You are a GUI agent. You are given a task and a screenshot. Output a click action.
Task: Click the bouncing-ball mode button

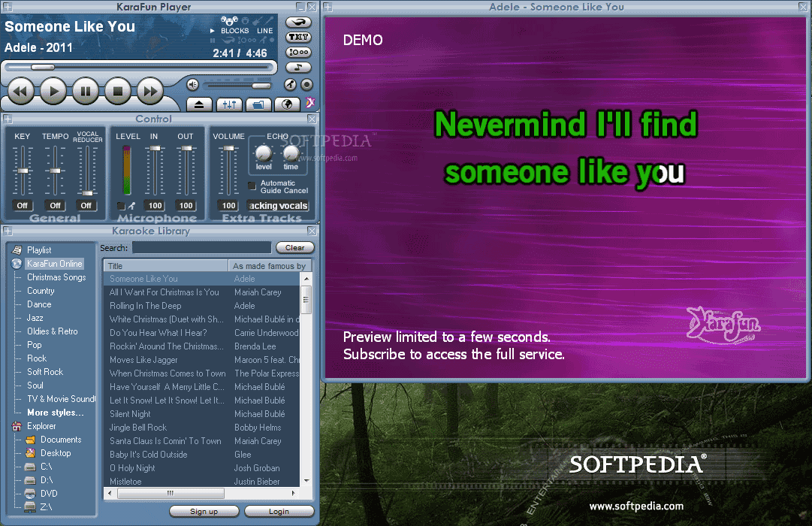coord(298,53)
